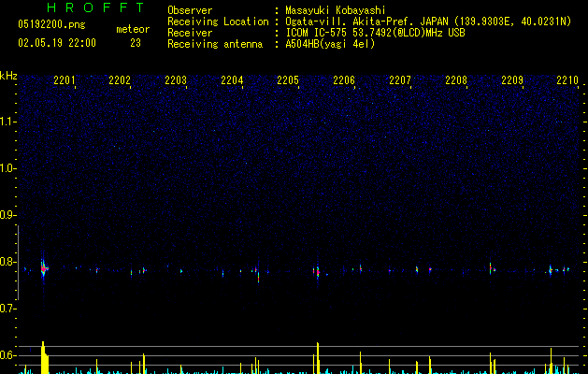This screenshot has width=588, height=374.
Task: Click the 2210 time marker
Action: [567, 80]
